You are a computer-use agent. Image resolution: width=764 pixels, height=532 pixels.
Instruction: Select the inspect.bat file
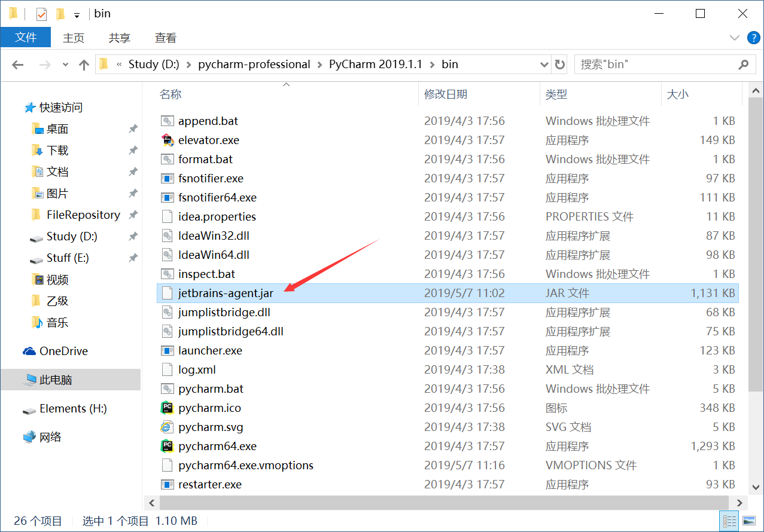click(448, 274)
